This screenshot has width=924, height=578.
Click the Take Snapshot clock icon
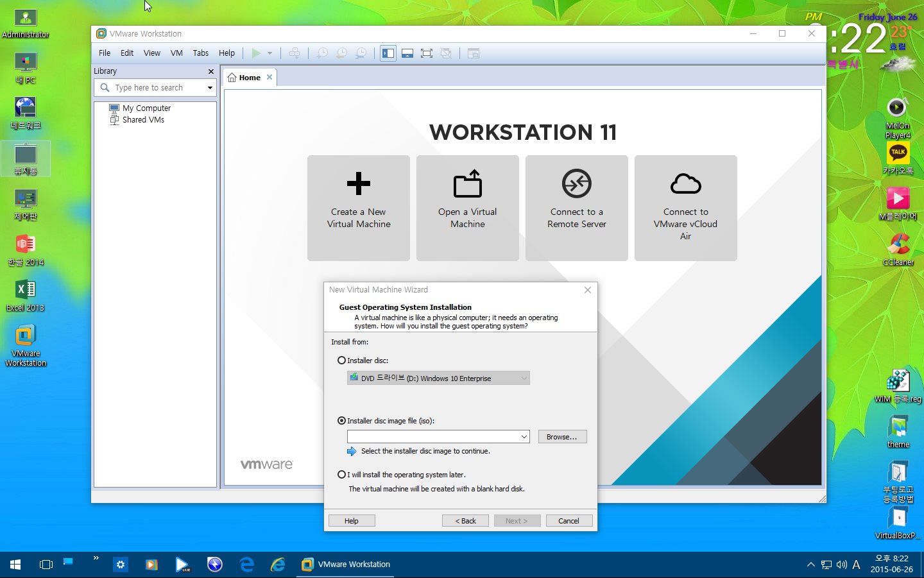[322, 53]
